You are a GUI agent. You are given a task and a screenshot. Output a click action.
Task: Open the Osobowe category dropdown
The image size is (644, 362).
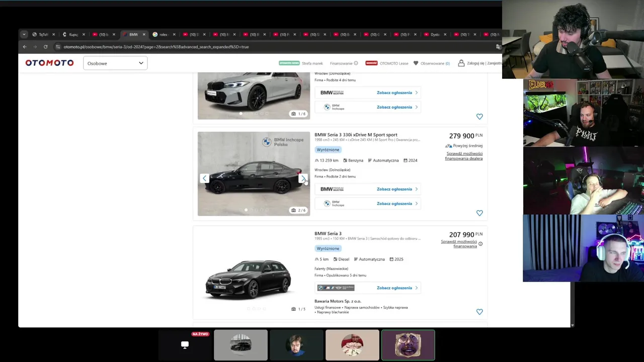pos(115,63)
